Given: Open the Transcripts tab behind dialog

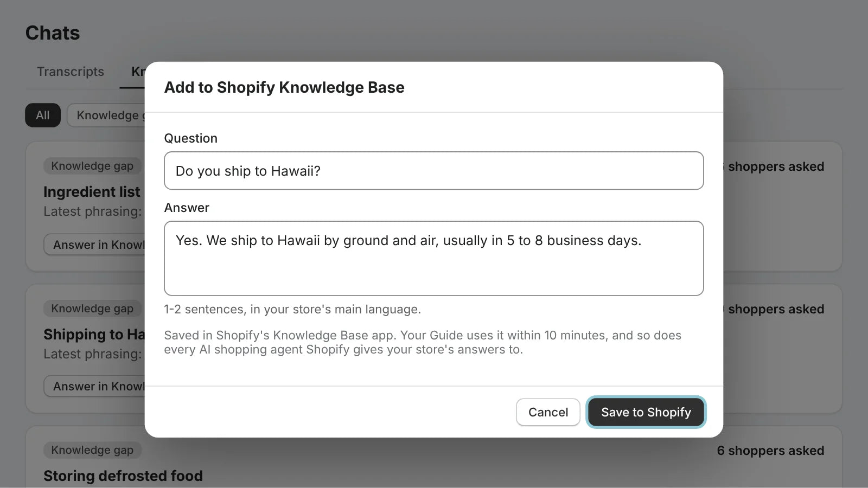Looking at the screenshot, I should [x=71, y=72].
